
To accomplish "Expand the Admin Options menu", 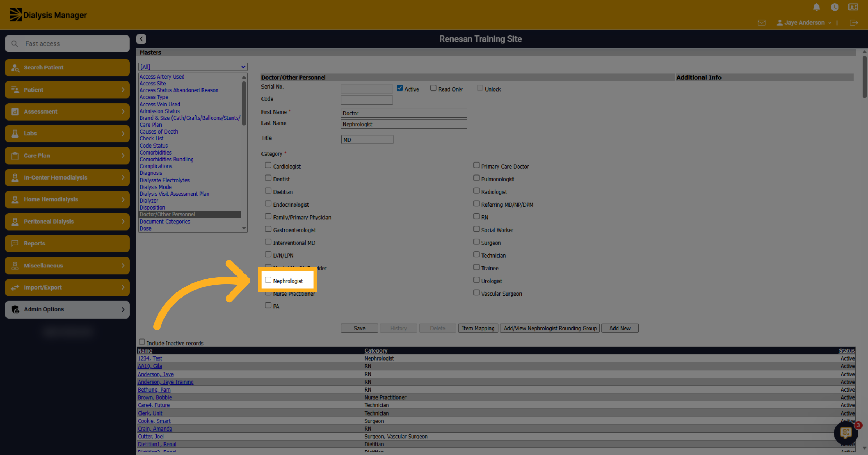I will (67, 309).
